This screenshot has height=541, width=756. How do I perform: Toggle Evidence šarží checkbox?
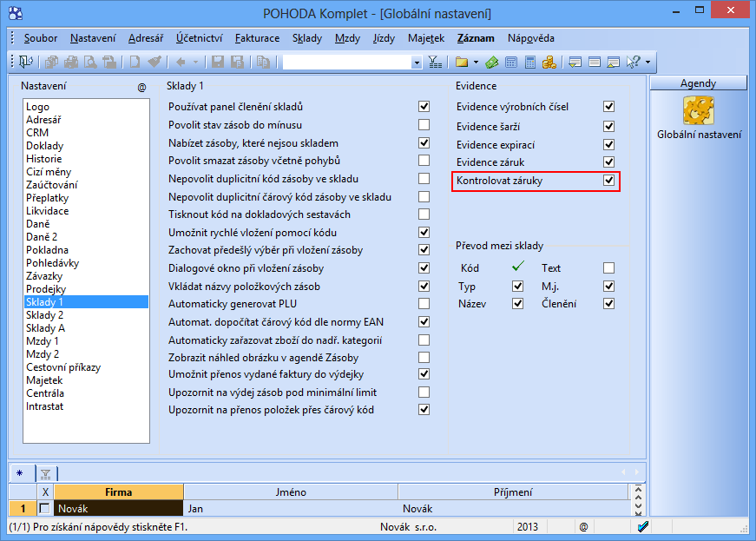point(609,126)
